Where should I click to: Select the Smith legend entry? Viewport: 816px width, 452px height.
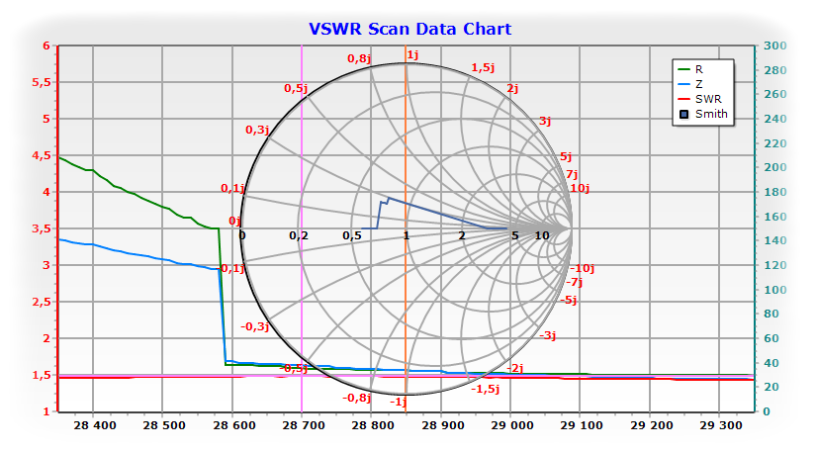pos(703,114)
